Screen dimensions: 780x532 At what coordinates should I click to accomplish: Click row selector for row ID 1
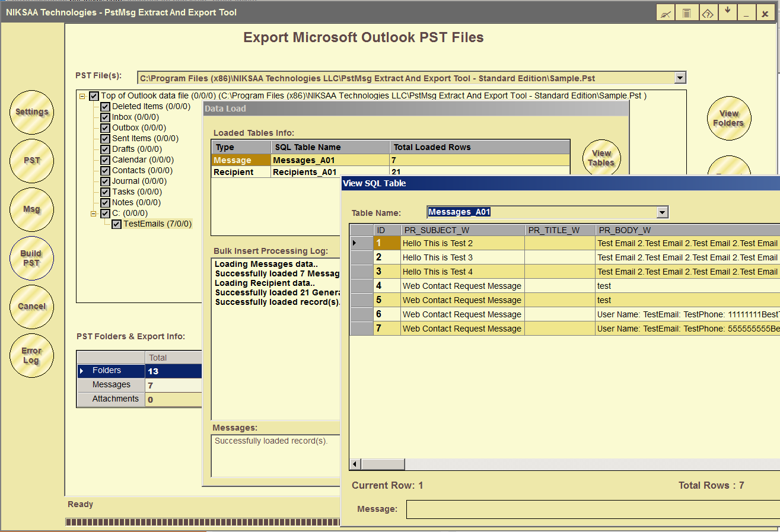click(x=361, y=243)
